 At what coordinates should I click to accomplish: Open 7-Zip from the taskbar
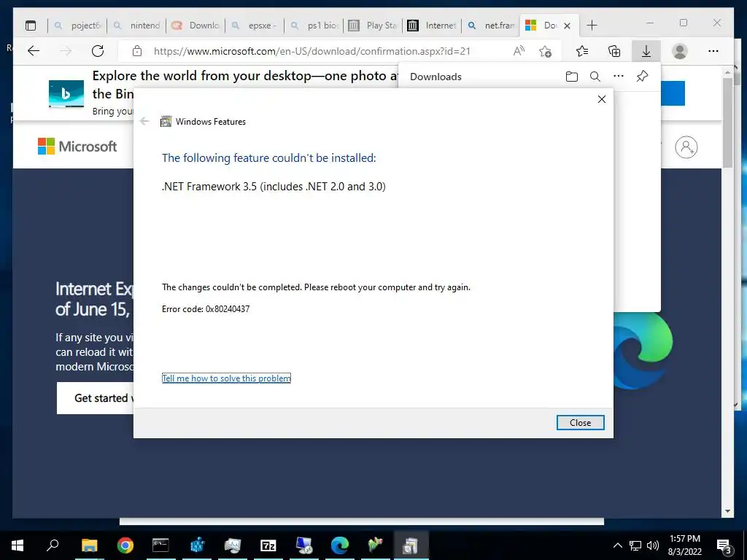tap(268, 545)
